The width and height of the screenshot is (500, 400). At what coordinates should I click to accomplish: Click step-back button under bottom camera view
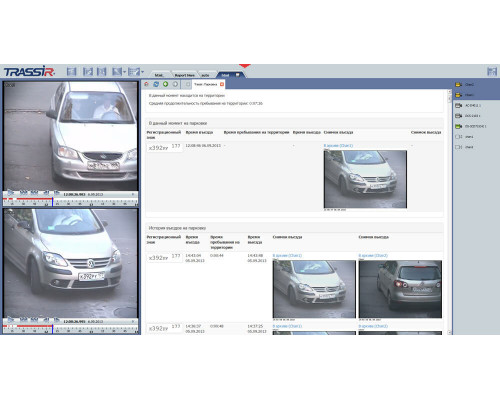click(x=47, y=320)
